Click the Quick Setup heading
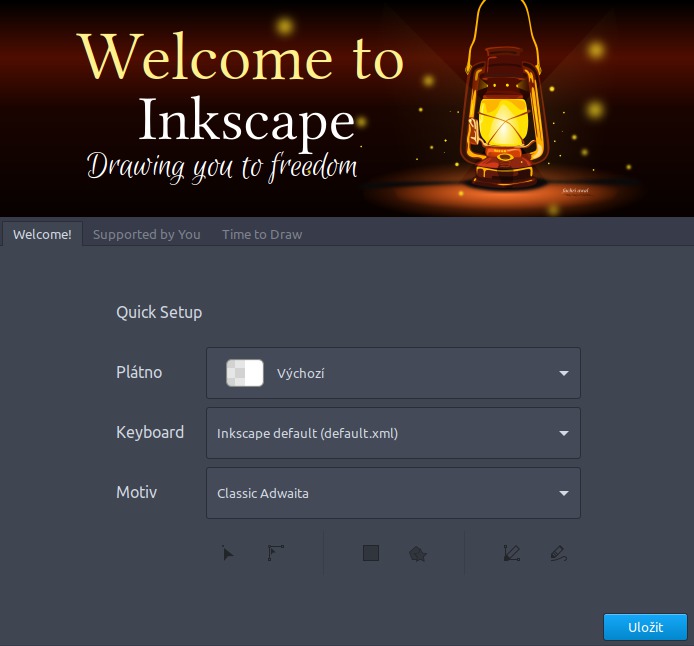Viewport: 694px width, 646px height. (x=159, y=312)
